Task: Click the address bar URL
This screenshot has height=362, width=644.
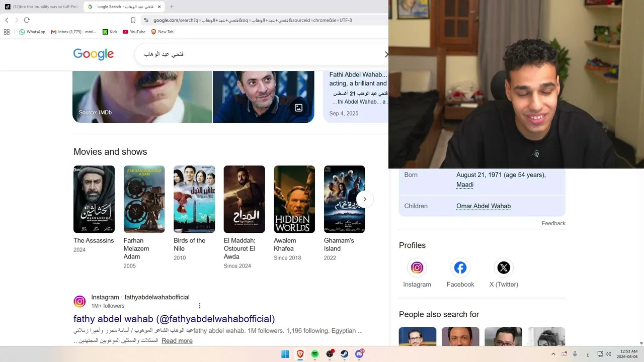Action: 253,20
